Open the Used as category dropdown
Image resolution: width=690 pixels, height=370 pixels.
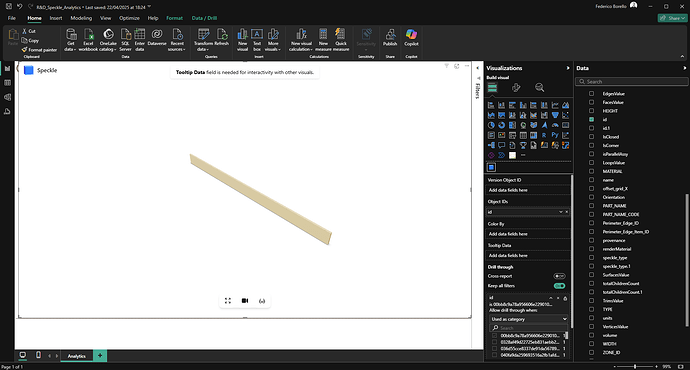[529, 319]
